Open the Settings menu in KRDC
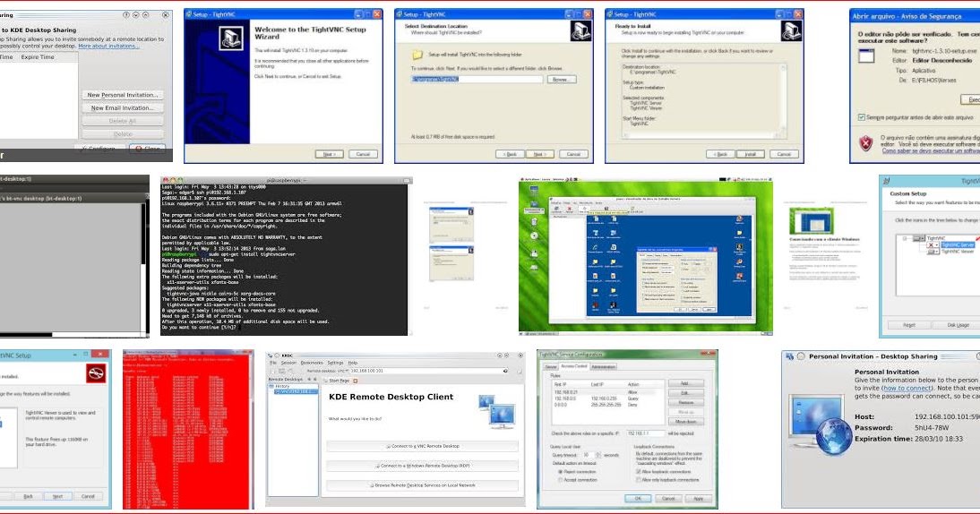 point(336,363)
